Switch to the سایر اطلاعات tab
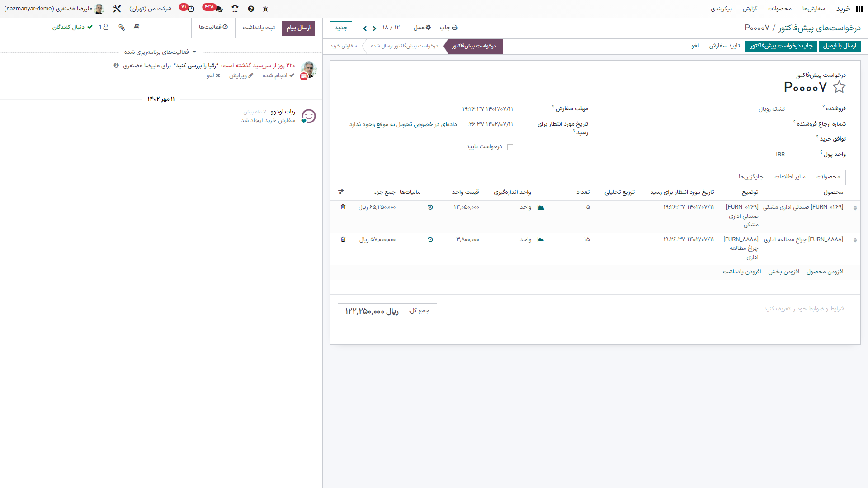 click(x=790, y=177)
